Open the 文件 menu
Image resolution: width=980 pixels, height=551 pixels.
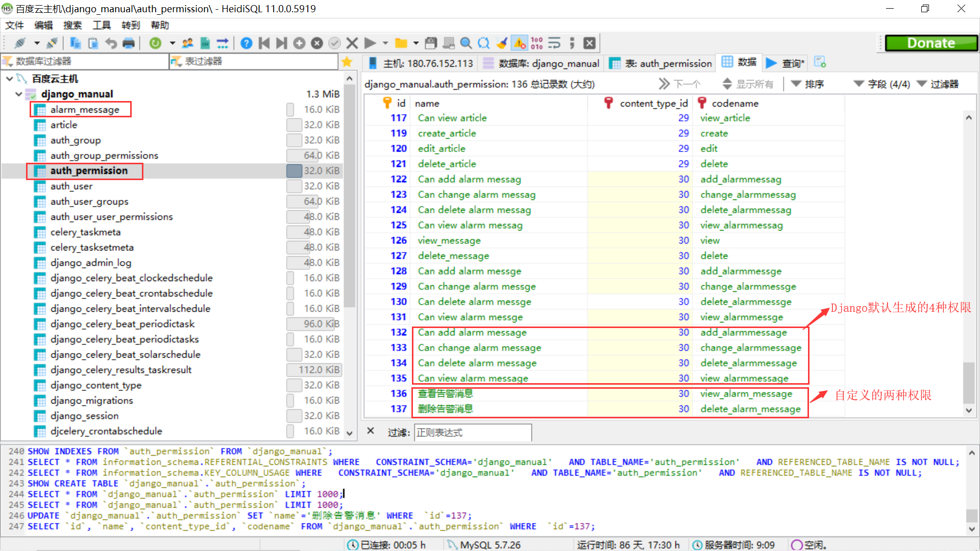[14, 25]
